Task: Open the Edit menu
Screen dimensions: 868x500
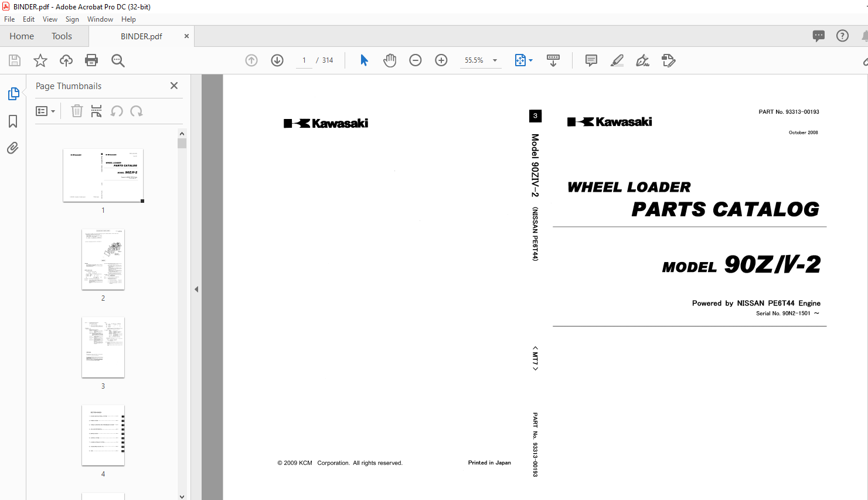Action: coord(29,19)
